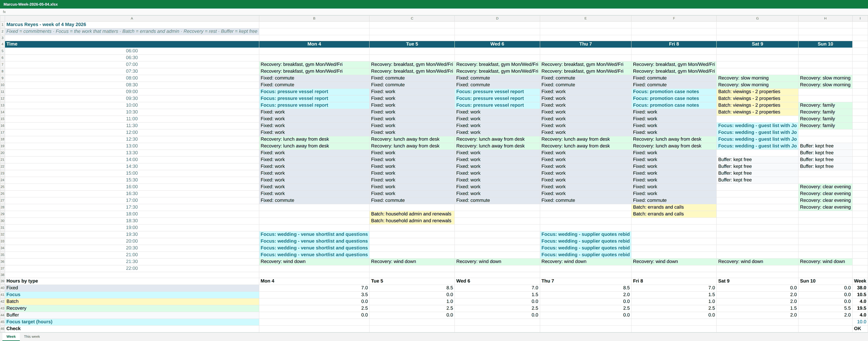
Task: Click the Check label cell
Action: coord(132,329)
